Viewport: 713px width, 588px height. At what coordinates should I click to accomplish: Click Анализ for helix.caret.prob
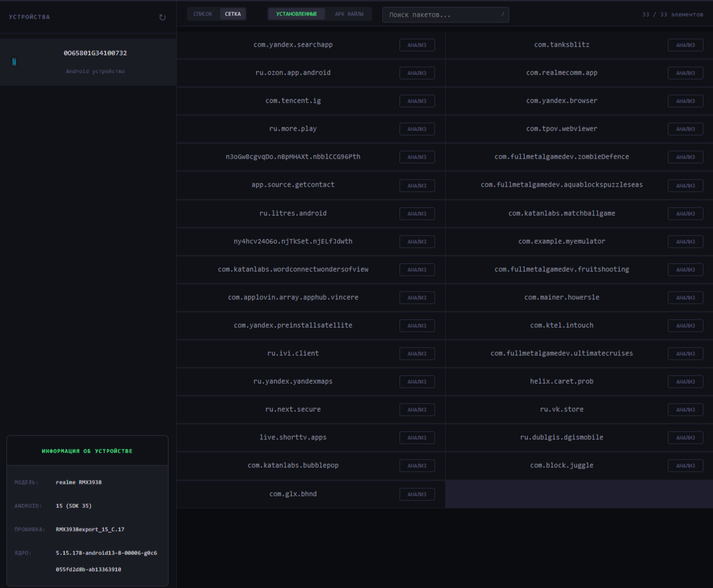685,381
